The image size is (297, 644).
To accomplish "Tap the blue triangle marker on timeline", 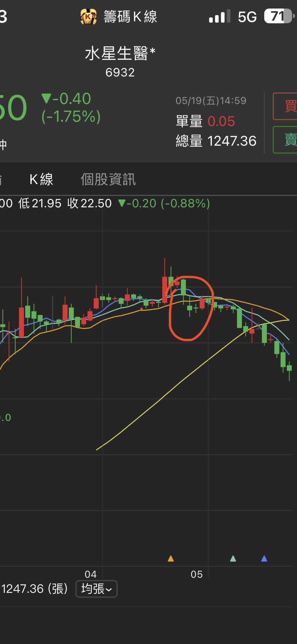I will click(264, 558).
